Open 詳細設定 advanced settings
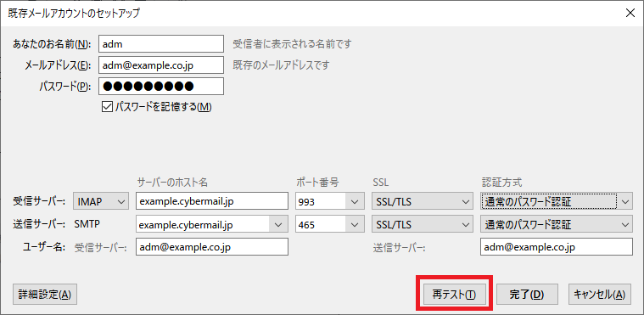Image resolution: width=644 pixels, height=315 pixels. 45,294
